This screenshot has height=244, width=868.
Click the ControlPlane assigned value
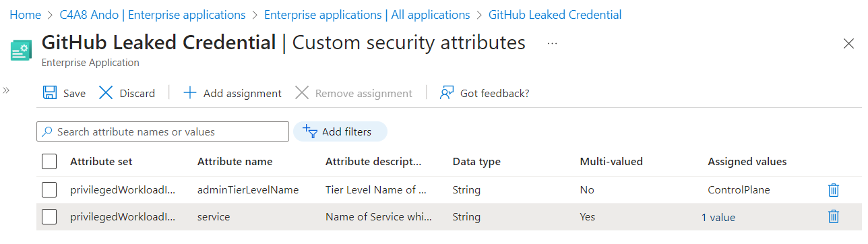[x=739, y=190]
